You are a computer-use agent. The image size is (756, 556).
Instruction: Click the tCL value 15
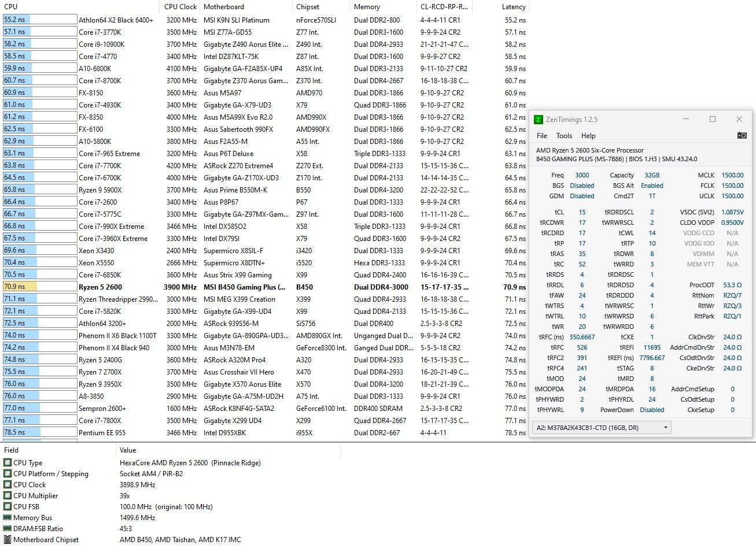[582, 212]
